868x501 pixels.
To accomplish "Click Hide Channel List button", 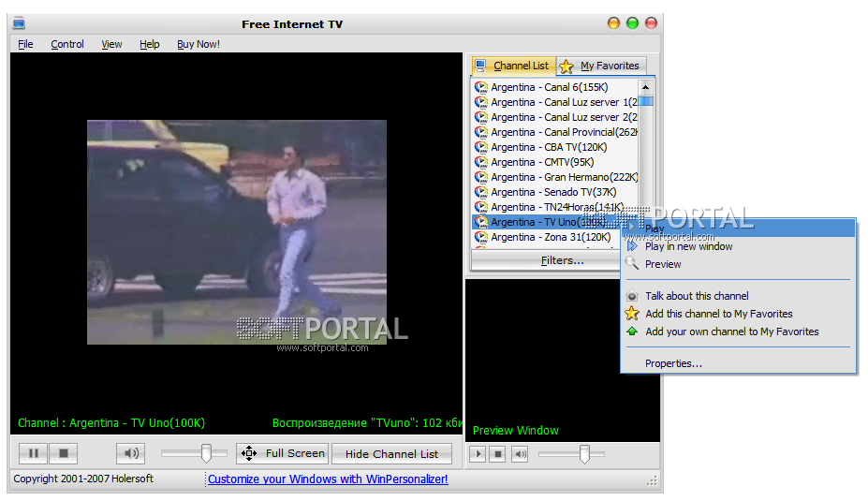I will click(x=391, y=453).
